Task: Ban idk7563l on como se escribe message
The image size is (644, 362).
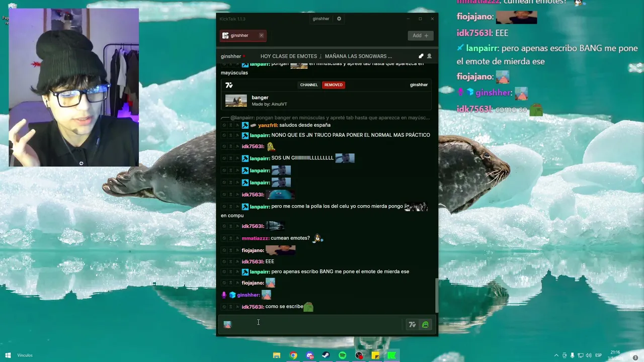Action: click(x=224, y=307)
